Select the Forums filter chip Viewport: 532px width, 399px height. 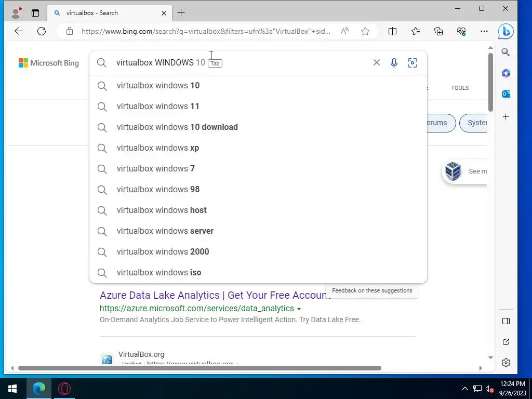pyautogui.click(x=440, y=123)
